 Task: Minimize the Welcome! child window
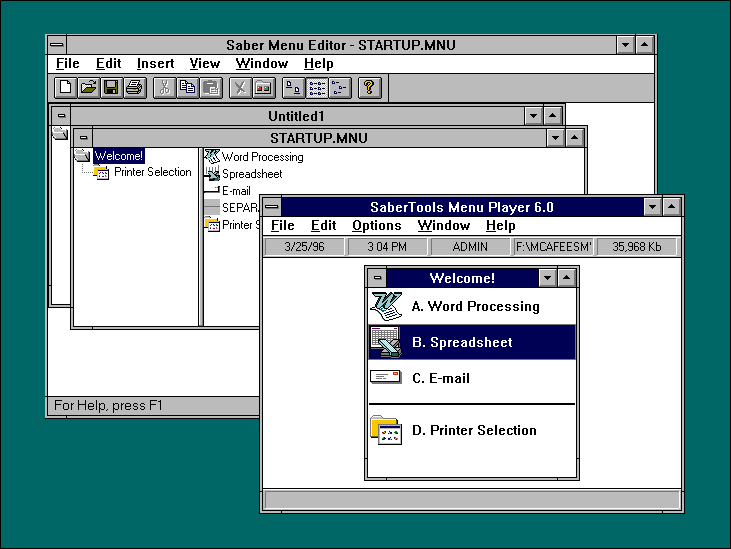[547, 278]
